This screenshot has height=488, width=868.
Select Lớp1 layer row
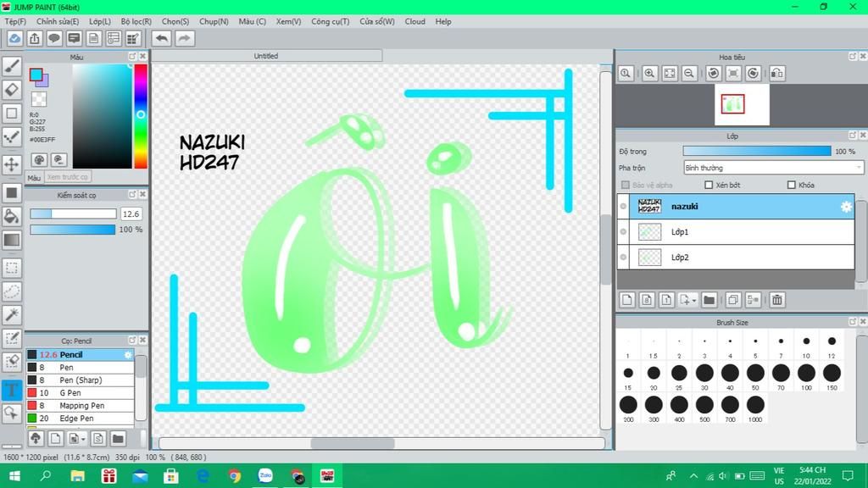point(737,232)
